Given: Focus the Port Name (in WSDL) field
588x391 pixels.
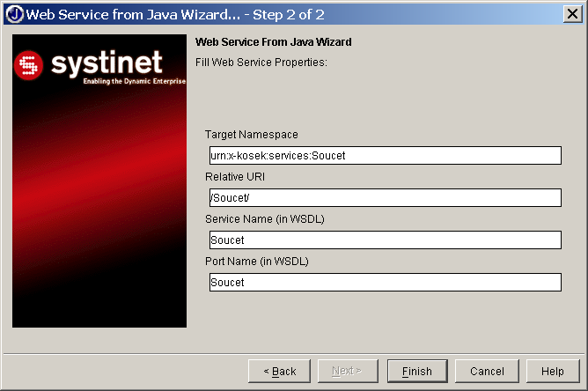Looking at the screenshot, I should 386,282.
